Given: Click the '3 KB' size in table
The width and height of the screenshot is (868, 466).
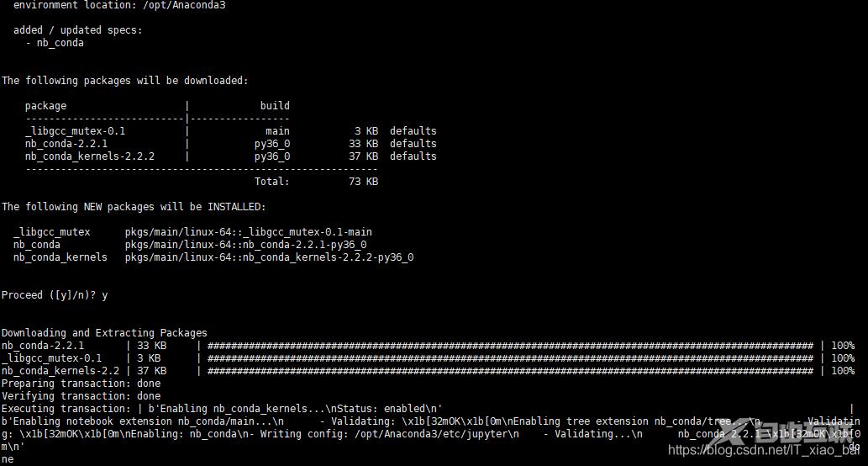Looking at the screenshot, I should 366,130.
